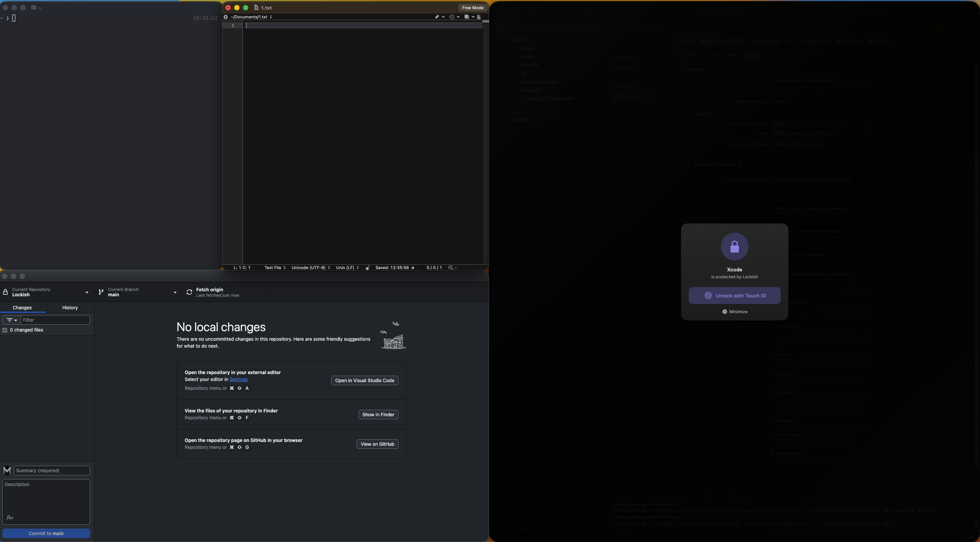Click the sync icon next to Fetch origin
Screen dimensions: 980x542
(190, 292)
